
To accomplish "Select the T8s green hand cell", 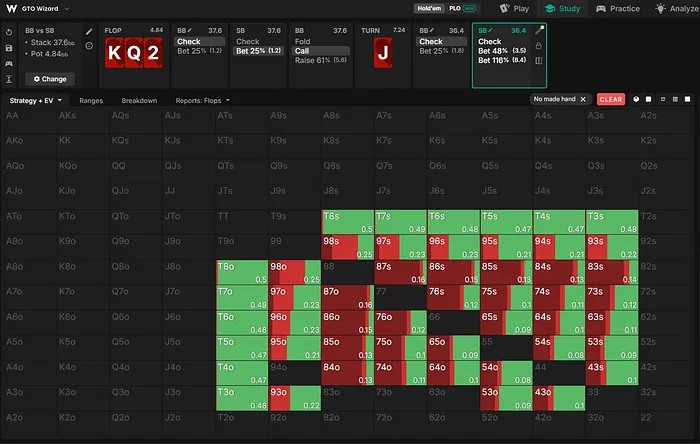I will tap(348, 222).
